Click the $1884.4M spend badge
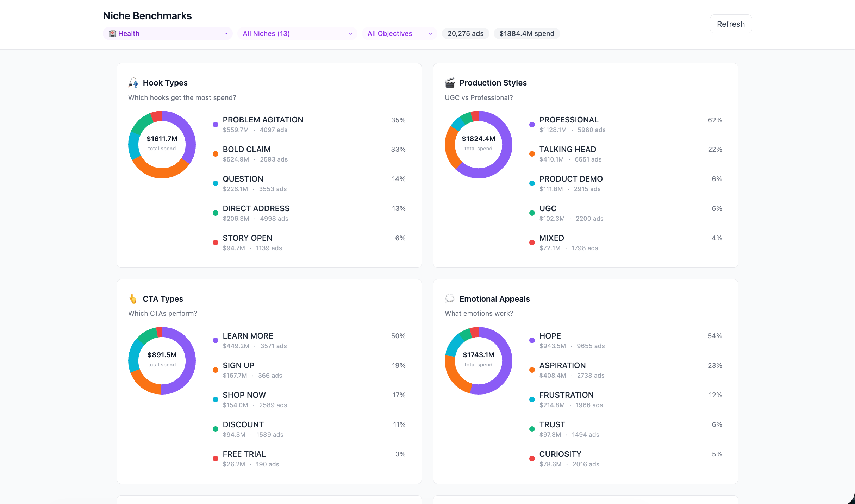The width and height of the screenshot is (855, 504). pos(526,33)
